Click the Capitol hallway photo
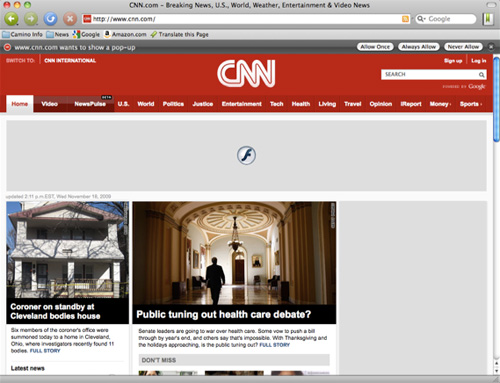 point(234,253)
